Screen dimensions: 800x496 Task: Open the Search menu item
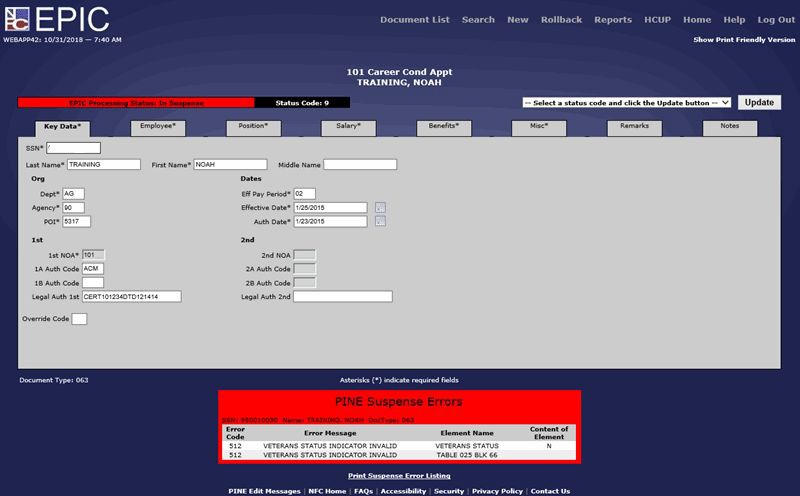[x=478, y=19]
